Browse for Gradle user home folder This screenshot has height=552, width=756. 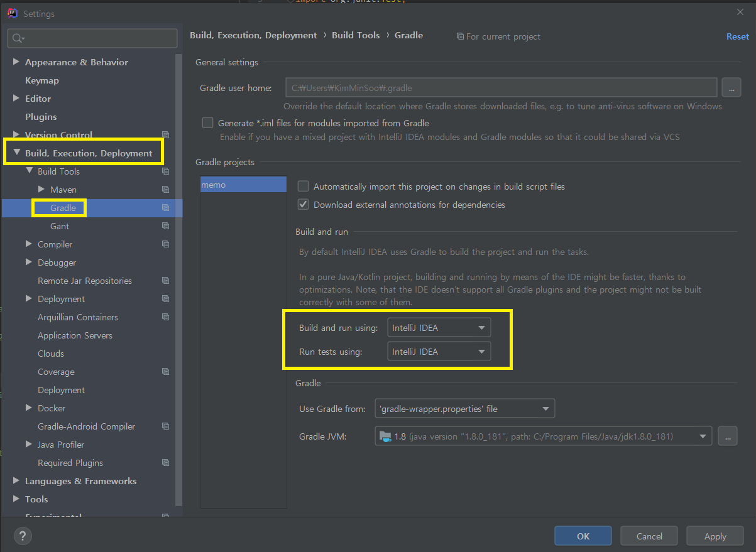tap(731, 88)
